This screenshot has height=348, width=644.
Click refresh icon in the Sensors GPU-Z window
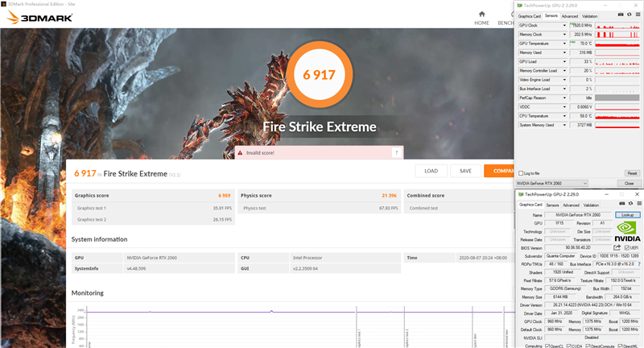click(x=630, y=14)
